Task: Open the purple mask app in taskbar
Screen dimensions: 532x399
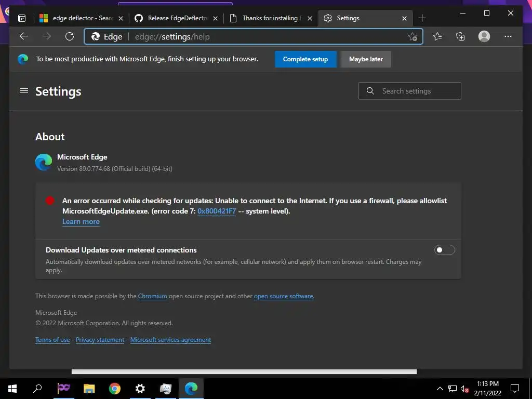Action: coord(63,388)
